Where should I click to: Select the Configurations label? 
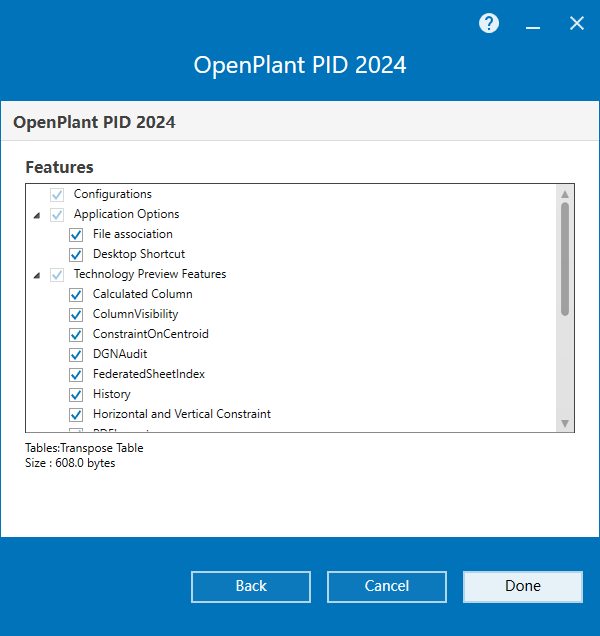click(112, 194)
